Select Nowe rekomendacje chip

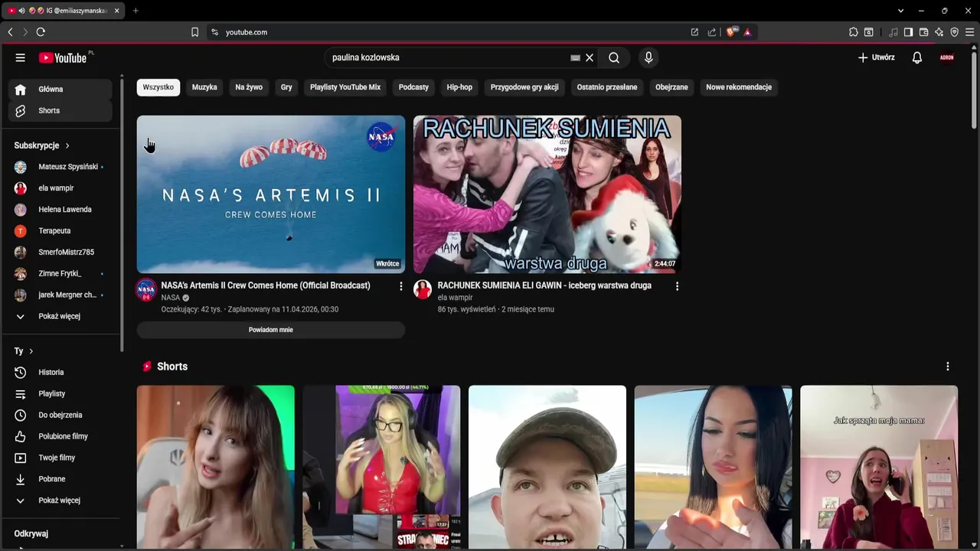click(739, 87)
